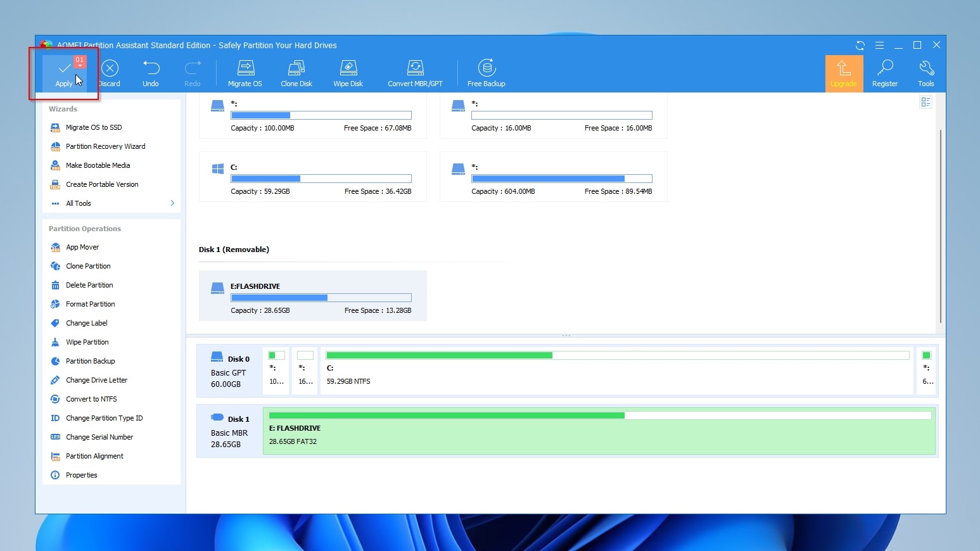The image size is (980, 551).
Task: Click the C: usage bar in the card
Action: [321, 179]
